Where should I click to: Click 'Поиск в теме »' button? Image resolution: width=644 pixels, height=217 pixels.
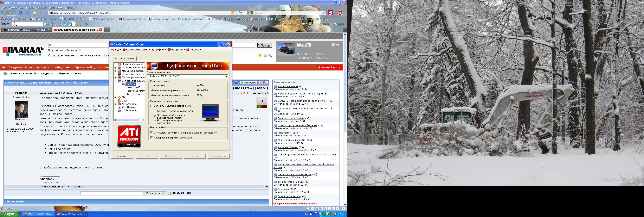[155, 193]
